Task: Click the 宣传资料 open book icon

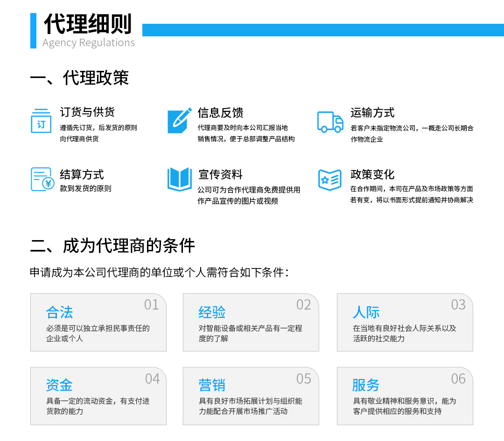Action: (180, 179)
